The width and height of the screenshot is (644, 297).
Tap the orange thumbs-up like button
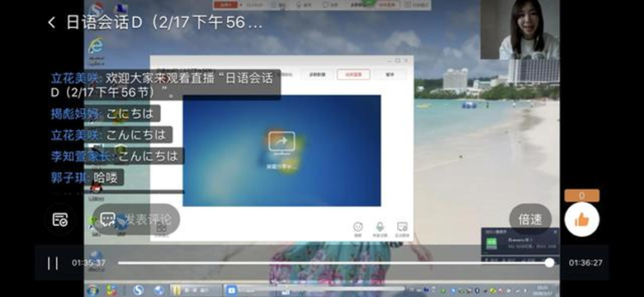point(581,219)
